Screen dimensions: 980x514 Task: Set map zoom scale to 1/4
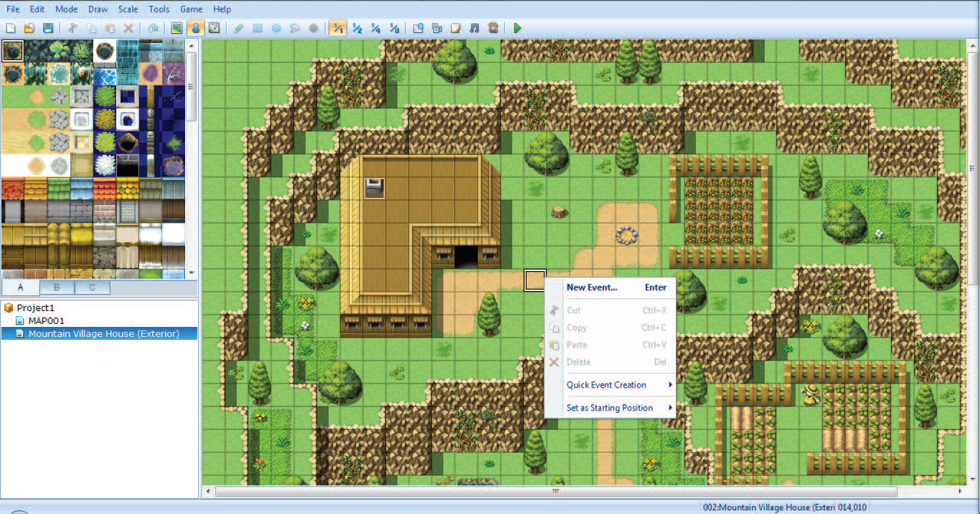pyautogui.click(x=375, y=29)
